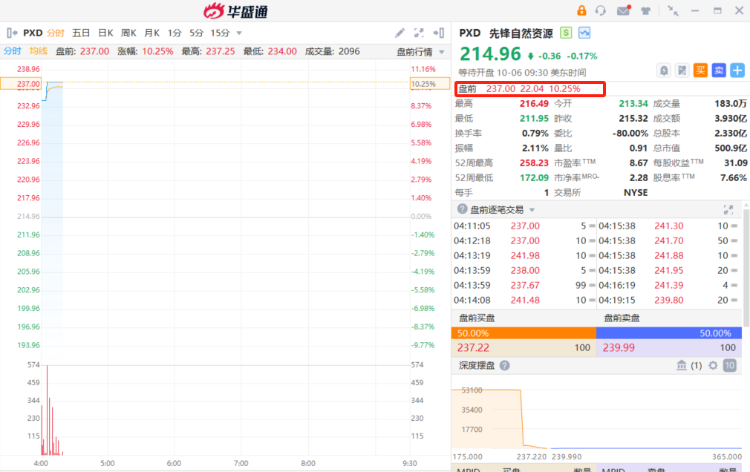The image size is (750, 472).
Task: Switch to the 五日 chart tab
Action: pos(81,33)
